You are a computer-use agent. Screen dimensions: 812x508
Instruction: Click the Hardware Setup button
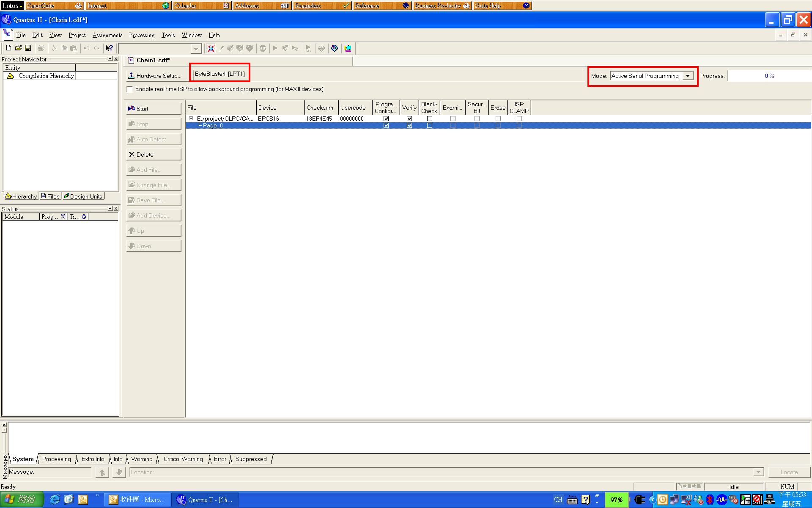[154, 76]
